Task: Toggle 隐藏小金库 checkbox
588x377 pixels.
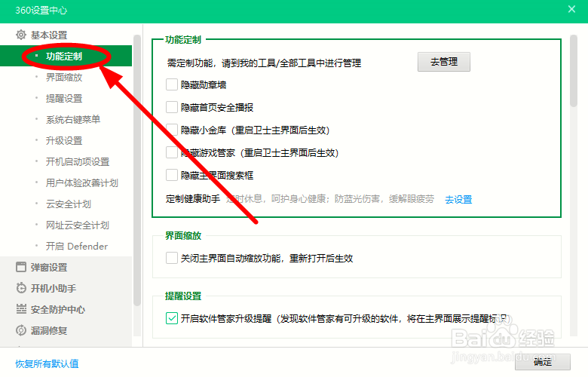Action: (172, 130)
